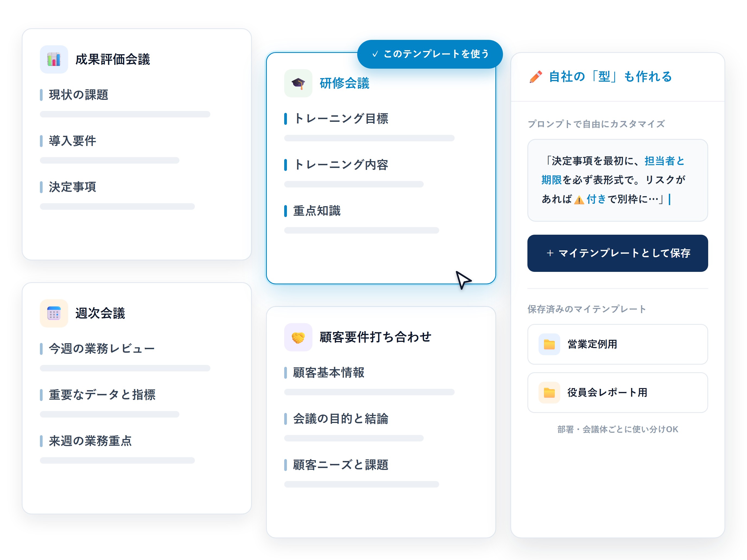Click the 現状の課題 section heading
The width and height of the screenshot is (747, 560).
tap(78, 95)
